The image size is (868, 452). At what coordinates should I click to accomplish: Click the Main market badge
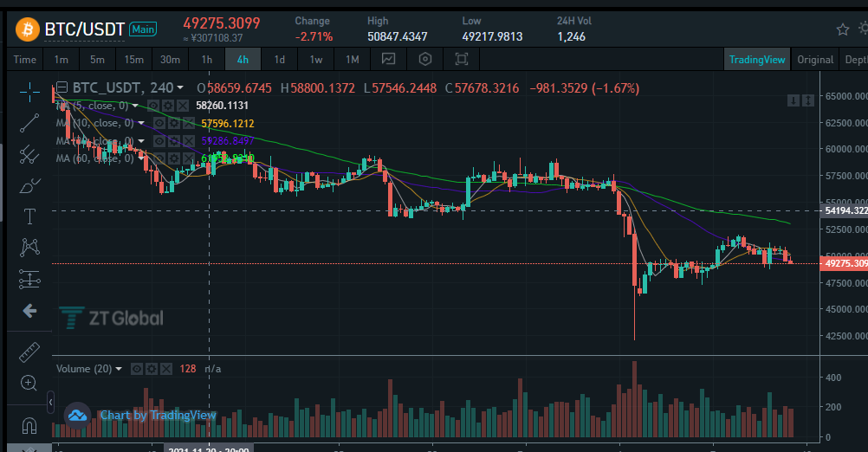tap(143, 29)
